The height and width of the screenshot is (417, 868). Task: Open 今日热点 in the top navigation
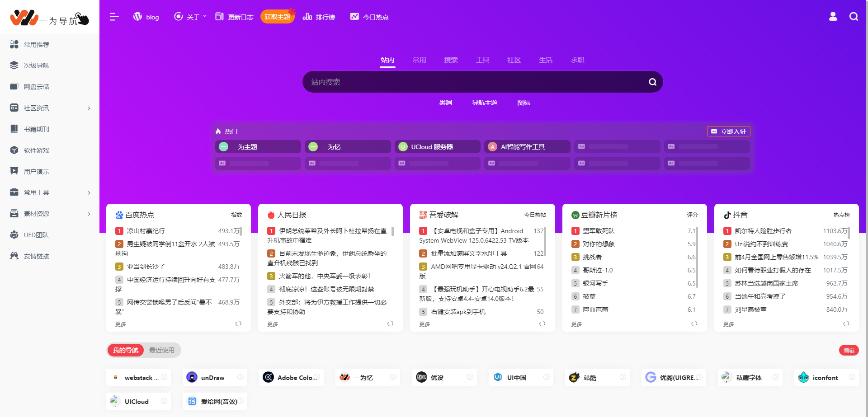point(369,17)
